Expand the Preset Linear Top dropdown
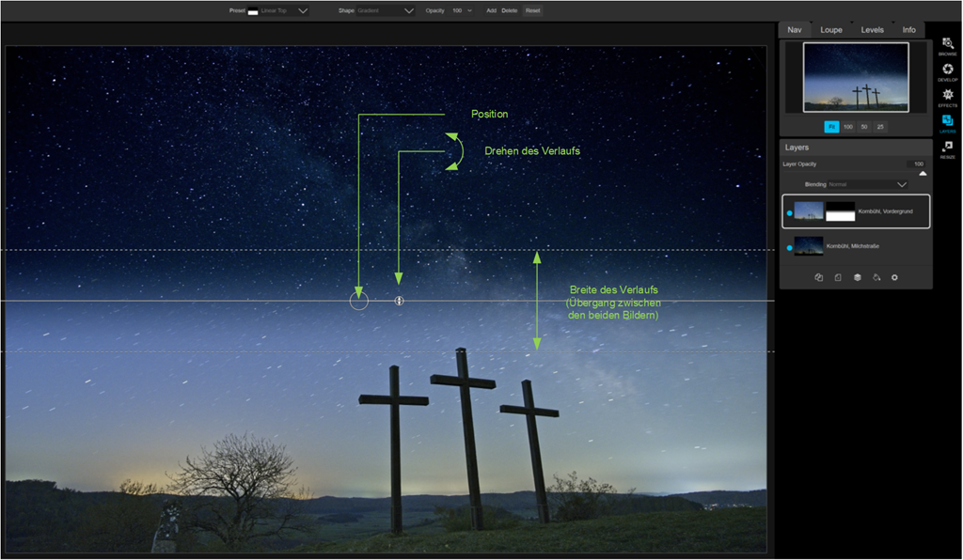 click(302, 10)
